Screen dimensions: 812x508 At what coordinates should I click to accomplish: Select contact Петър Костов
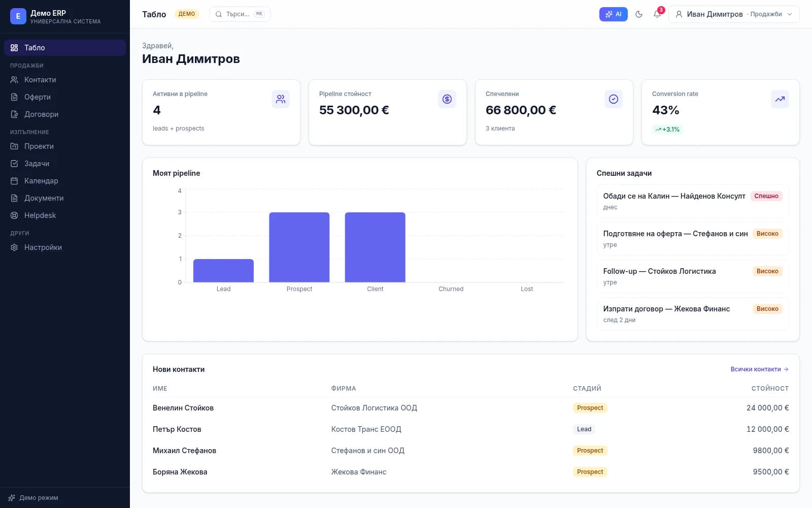point(177,429)
